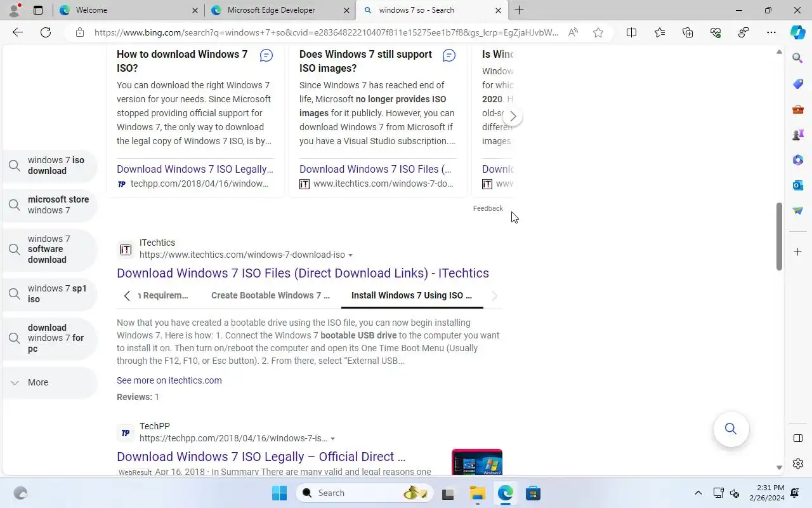Add this page to favorites star

(598, 32)
